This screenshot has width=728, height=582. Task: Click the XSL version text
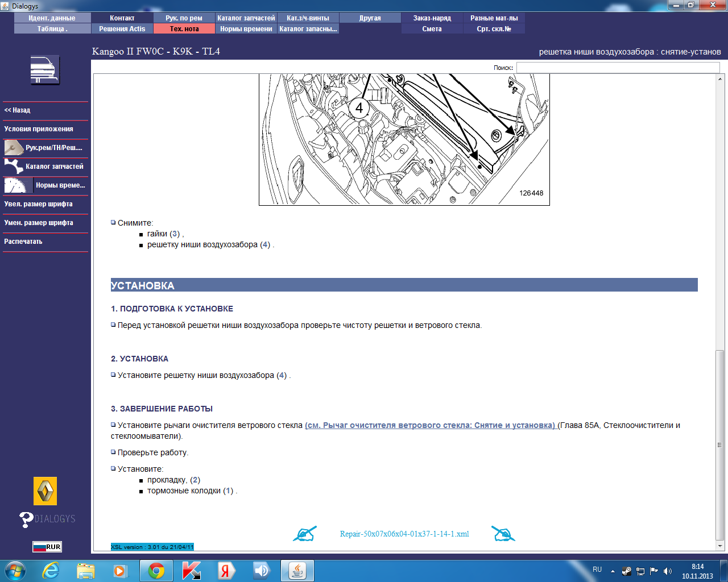[x=152, y=547]
